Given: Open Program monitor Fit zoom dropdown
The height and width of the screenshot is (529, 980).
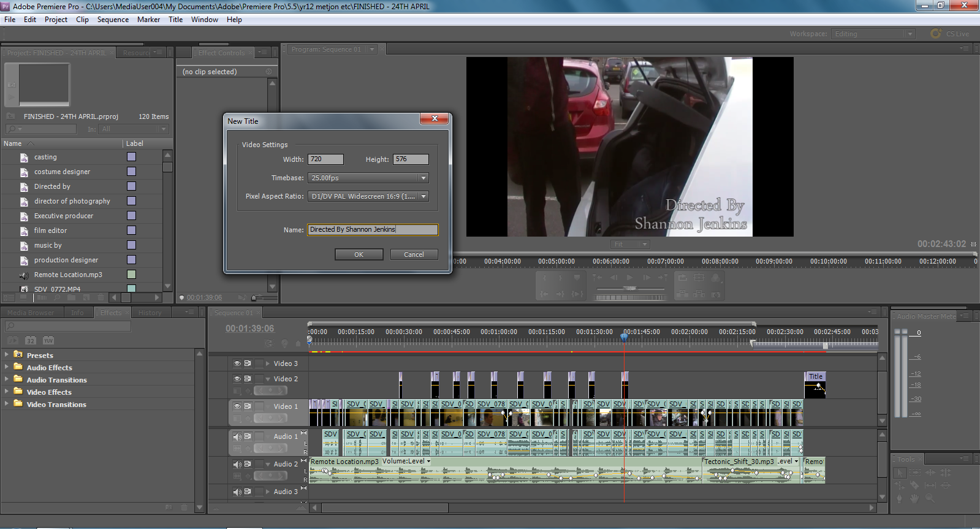Looking at the screenshot, I should pyautogui.click(x=630, y=244).
